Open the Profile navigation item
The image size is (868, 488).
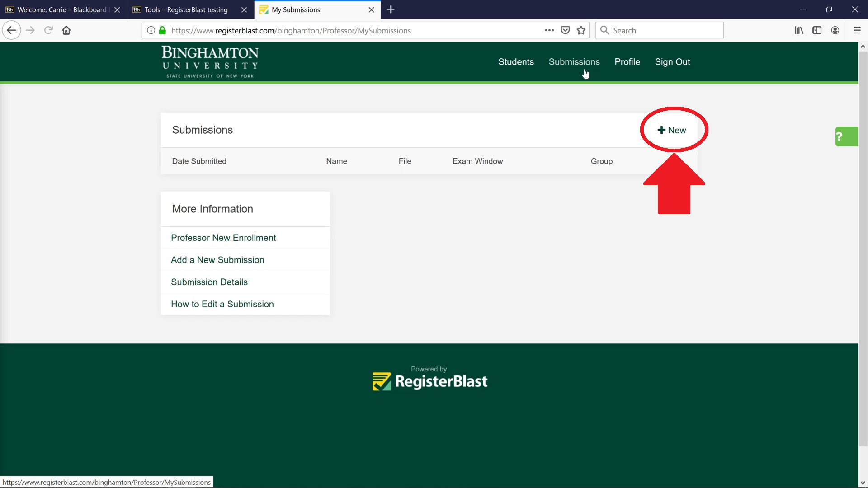click(627, 62)
